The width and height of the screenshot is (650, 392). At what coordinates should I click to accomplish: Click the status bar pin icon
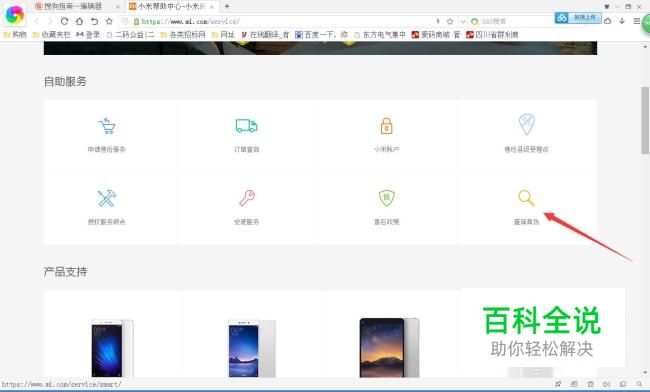click(x=558, y=384)
